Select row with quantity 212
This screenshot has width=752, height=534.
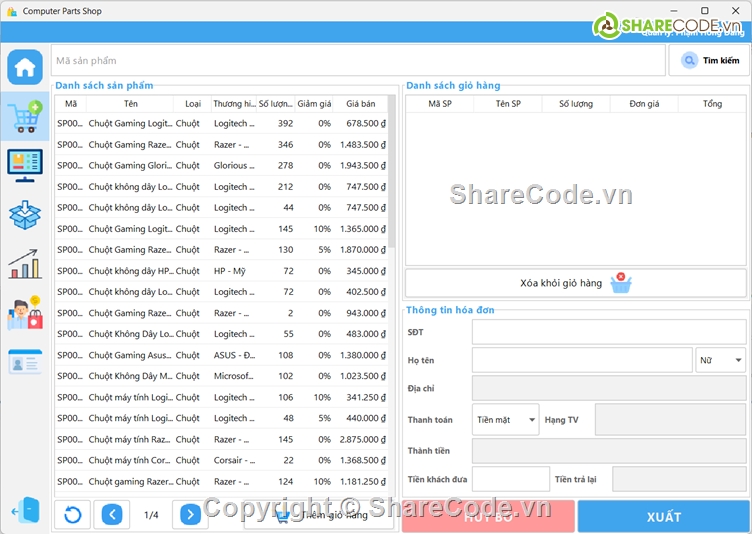(x=221, y=187)
